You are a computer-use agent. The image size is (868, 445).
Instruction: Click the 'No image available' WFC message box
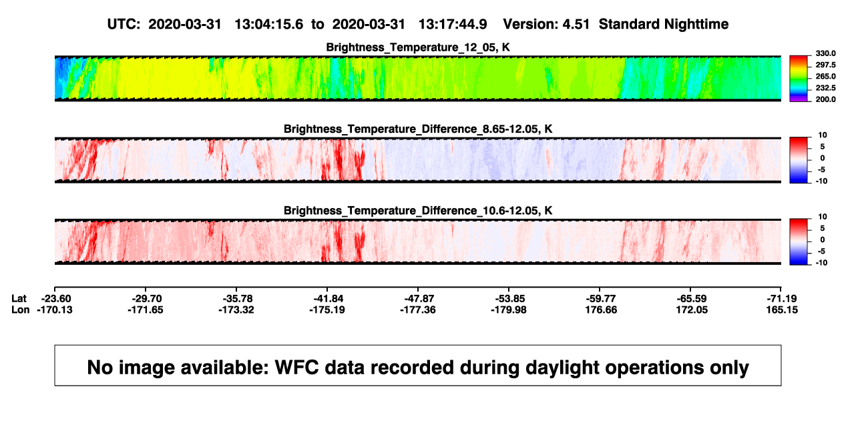(418, 365)
